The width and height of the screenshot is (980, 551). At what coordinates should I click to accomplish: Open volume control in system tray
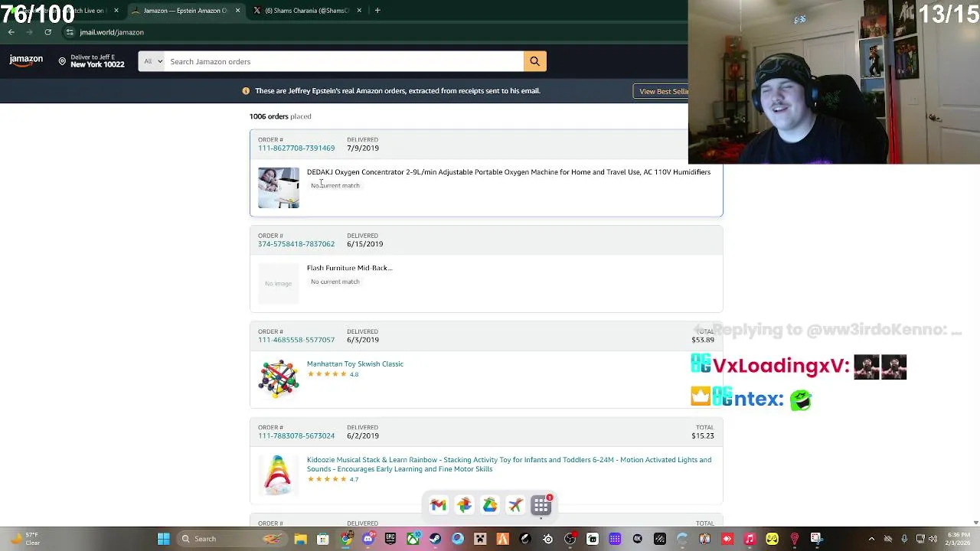click(x=934, y=539)
